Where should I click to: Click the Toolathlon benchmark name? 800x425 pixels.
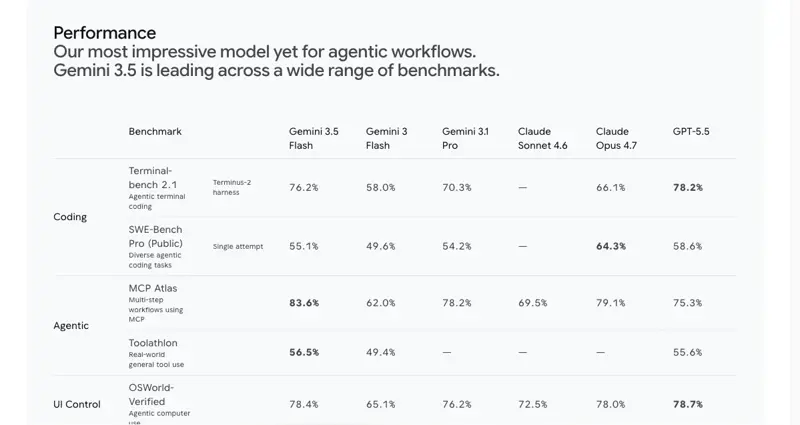tap(153, 343)
